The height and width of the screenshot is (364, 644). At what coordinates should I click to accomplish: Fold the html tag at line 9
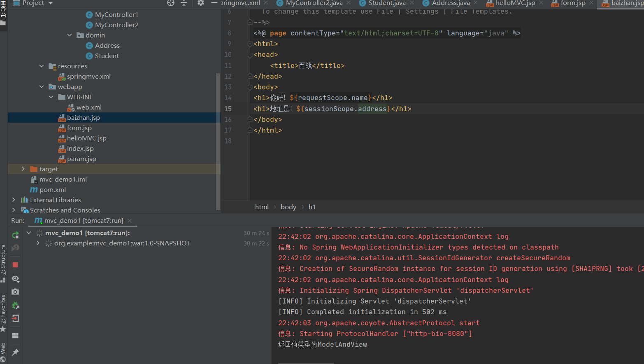pos(250,44)
